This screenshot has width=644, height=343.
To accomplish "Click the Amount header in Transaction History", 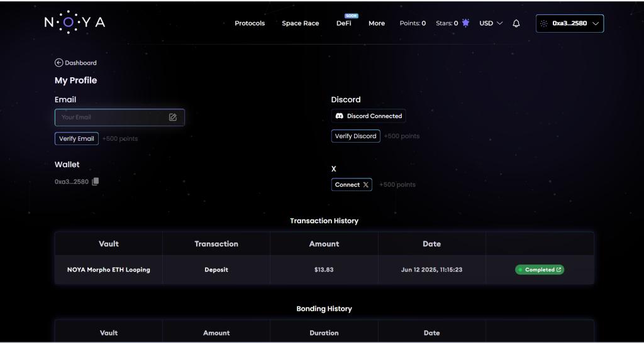I will point(324,244).
